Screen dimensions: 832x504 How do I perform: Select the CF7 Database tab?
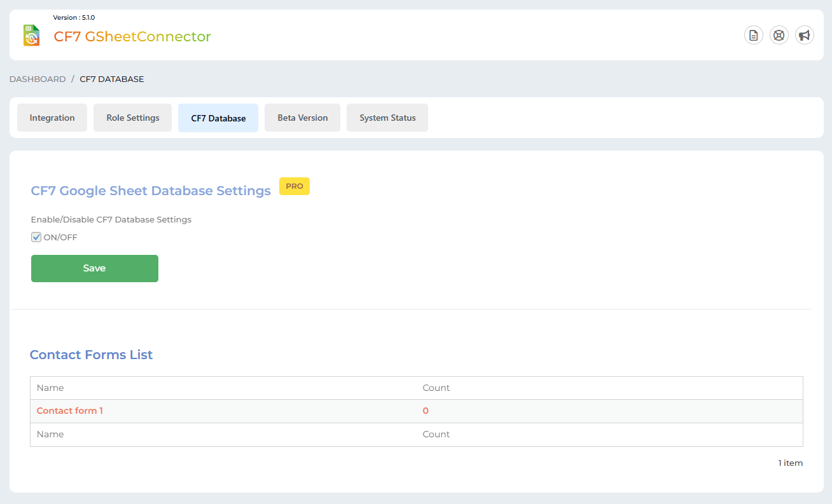218,118
